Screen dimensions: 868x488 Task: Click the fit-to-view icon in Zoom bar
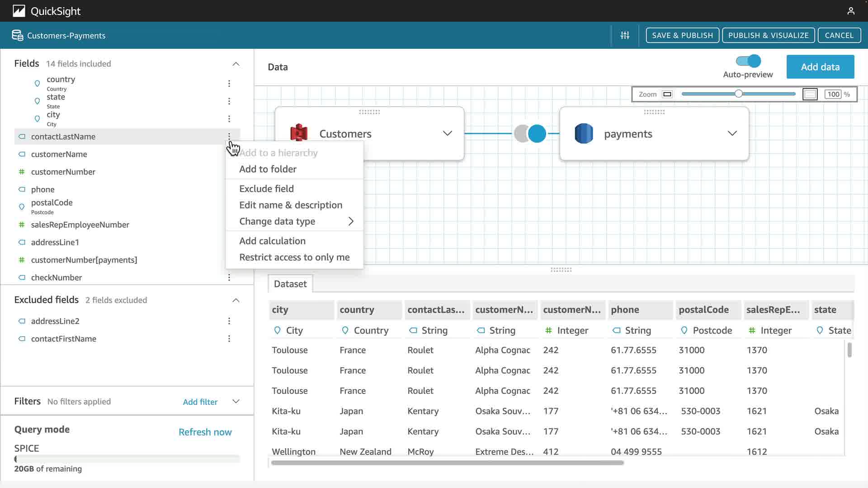tap(810, 94)
